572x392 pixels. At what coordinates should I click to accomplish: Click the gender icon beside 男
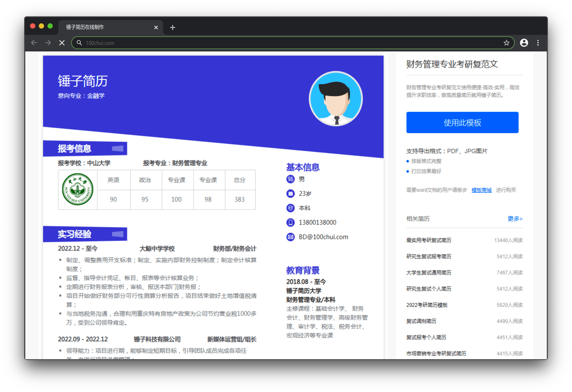coord(290,179)
